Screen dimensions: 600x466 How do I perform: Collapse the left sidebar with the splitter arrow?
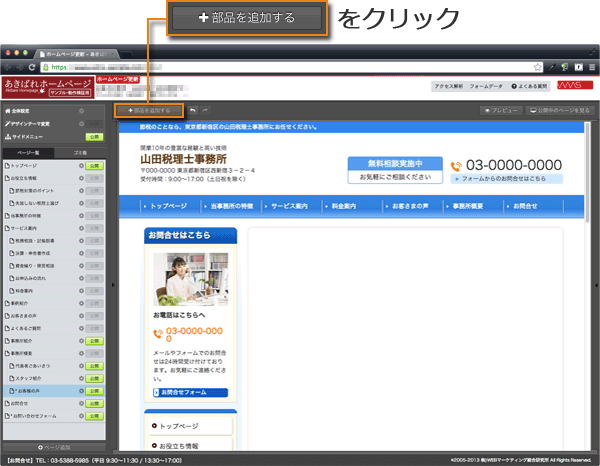[x=112, y=285]
